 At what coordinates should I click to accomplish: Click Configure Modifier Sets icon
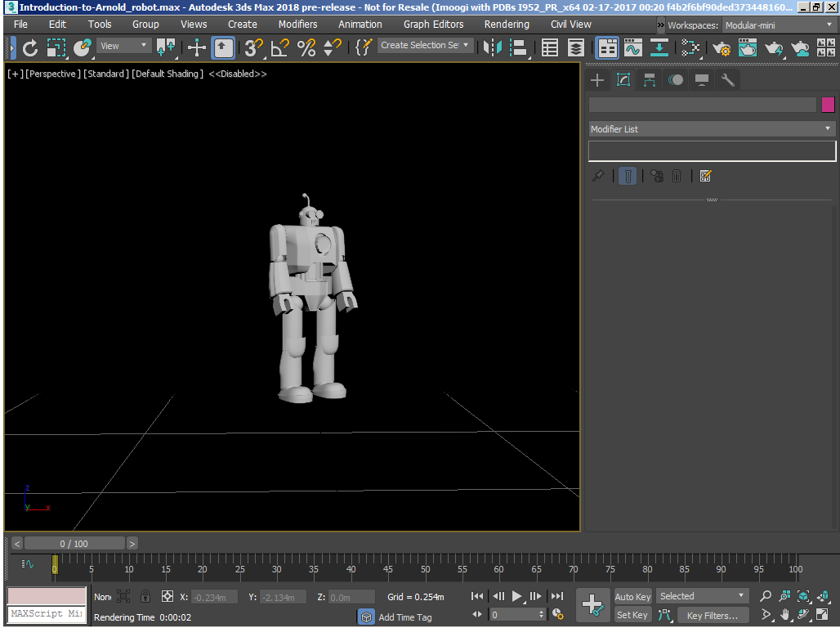coord(706,176)
